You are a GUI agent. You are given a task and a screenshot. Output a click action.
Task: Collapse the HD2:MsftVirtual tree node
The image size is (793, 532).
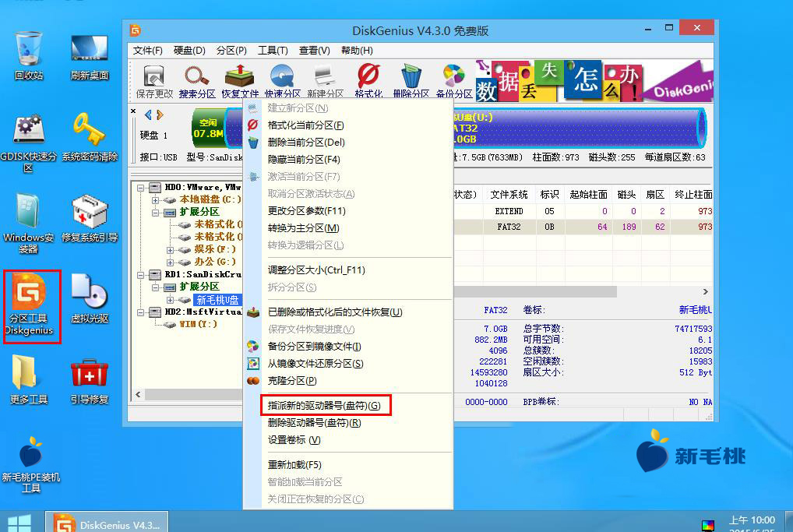pos(141,312)
